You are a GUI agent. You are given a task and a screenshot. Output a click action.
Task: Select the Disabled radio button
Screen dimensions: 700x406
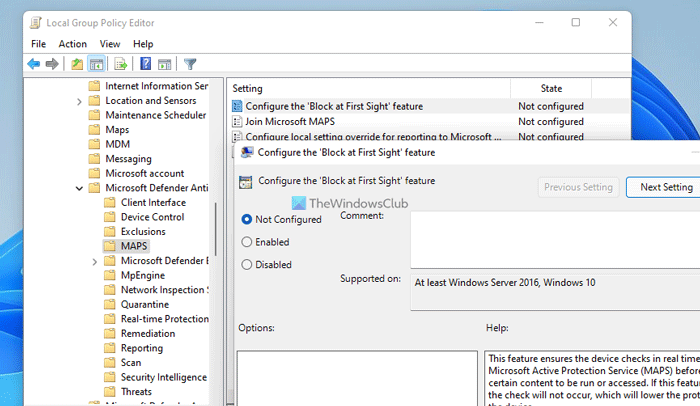(x=246, y=265)
